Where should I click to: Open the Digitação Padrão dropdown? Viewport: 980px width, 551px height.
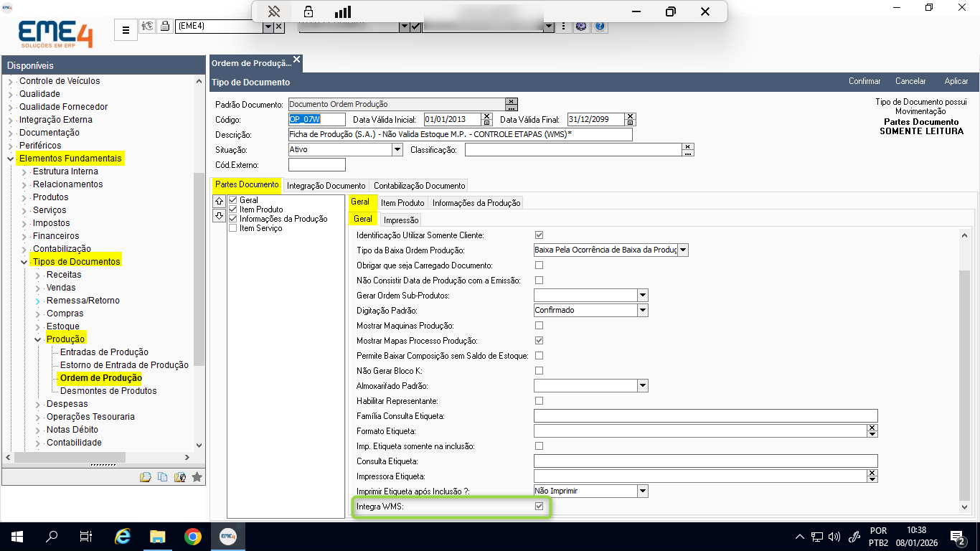point(643,311)
